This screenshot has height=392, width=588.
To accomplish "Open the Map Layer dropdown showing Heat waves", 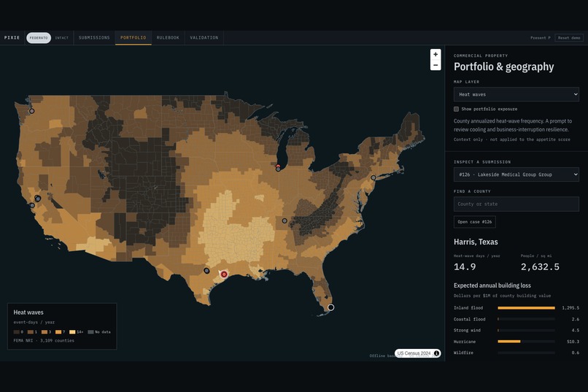I will click(x=516, y=94).
